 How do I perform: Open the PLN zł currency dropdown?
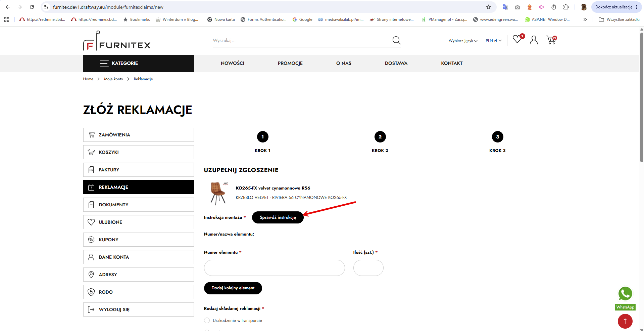click(x=493, y=41)
